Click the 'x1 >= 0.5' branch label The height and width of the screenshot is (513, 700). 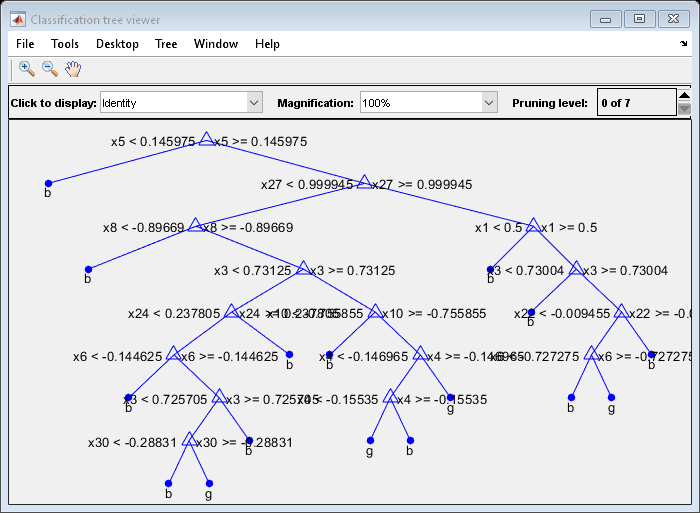point(569,227)
